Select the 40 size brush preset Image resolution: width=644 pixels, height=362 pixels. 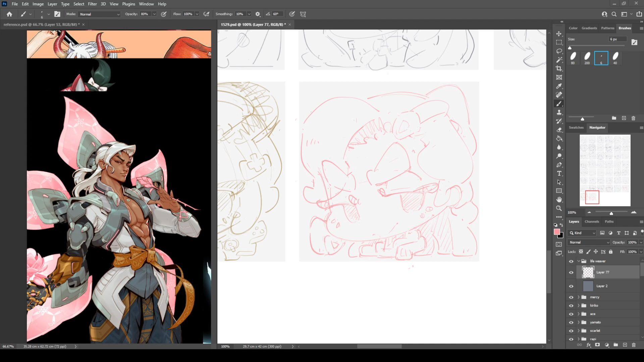pos(615,58)
